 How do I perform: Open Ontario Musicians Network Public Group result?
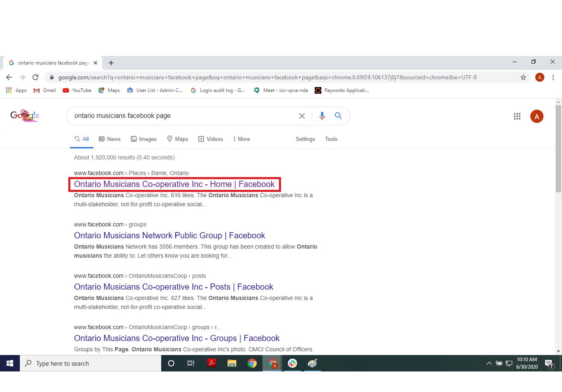click(x=170, y=235)
